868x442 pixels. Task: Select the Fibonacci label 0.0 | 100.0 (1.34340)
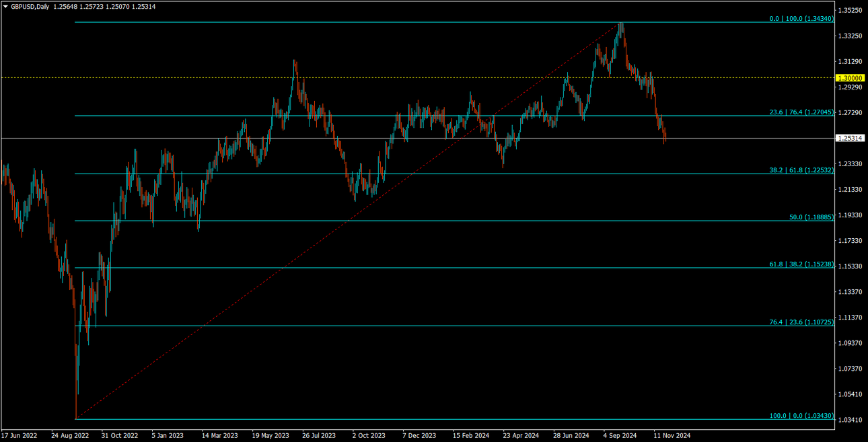[802, 19]
